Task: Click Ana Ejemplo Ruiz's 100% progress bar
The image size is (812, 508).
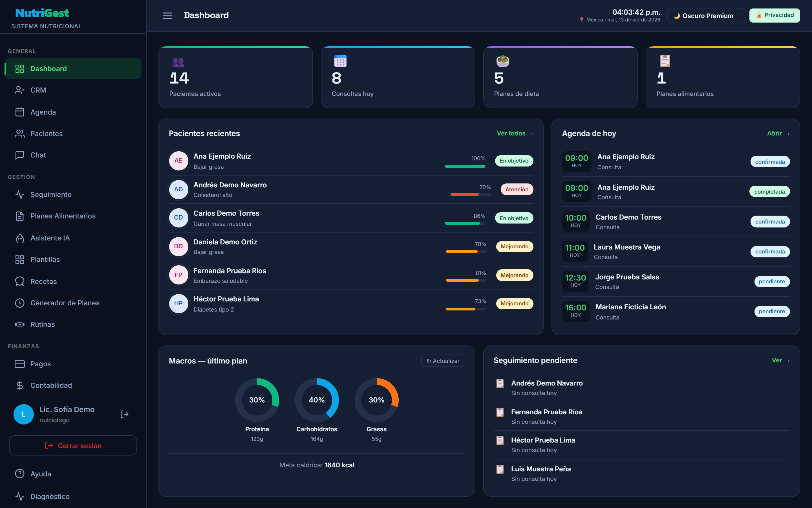Action: pyautogui.click(x=465, y=166)
